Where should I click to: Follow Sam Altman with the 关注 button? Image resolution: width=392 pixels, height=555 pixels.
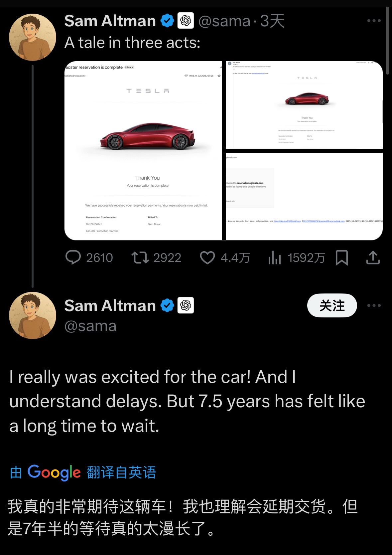pos(332,305)
